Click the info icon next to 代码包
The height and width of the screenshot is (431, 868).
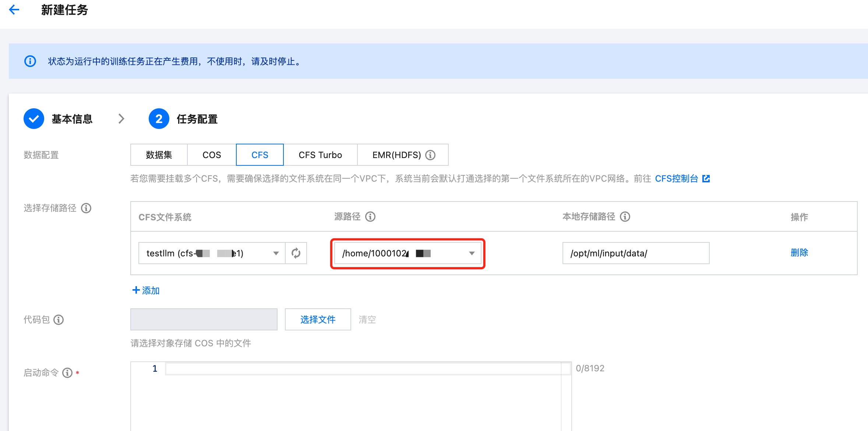[x=59, y=320]
